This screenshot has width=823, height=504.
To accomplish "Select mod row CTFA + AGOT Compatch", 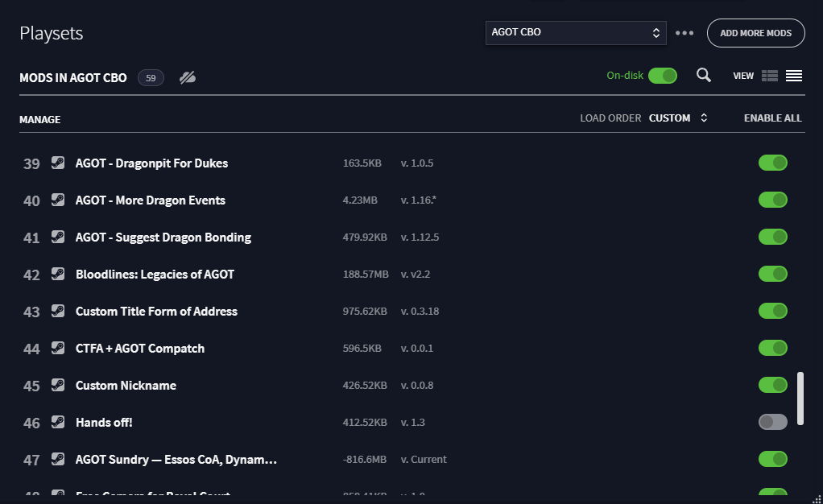I will 412,348.
